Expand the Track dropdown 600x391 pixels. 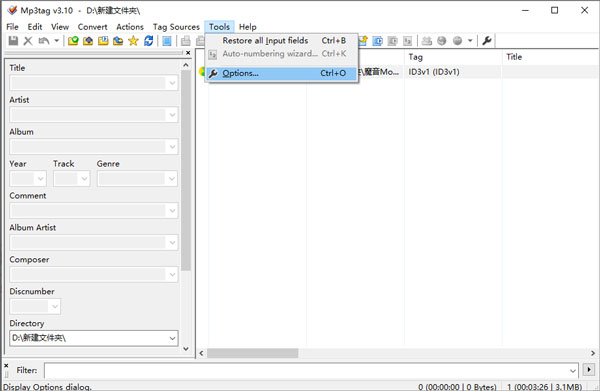(x=84, y=179)
